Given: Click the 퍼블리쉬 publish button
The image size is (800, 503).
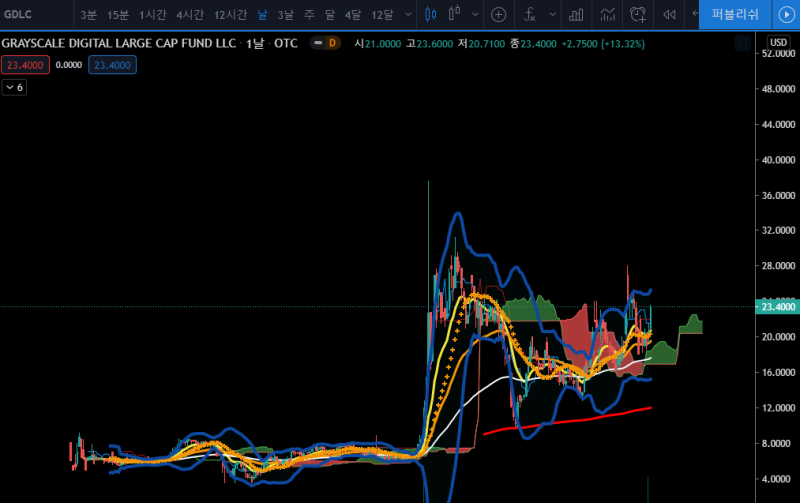Looking at the screenshot, I should tap(735, 14).
